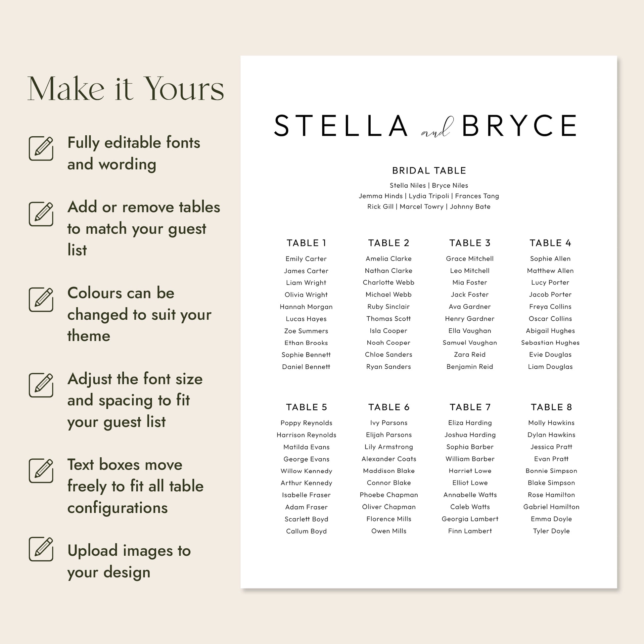Click the edit icon next to 'Upload images'
Viewport: 644px width, 644px height.
[x=41, y=549]
